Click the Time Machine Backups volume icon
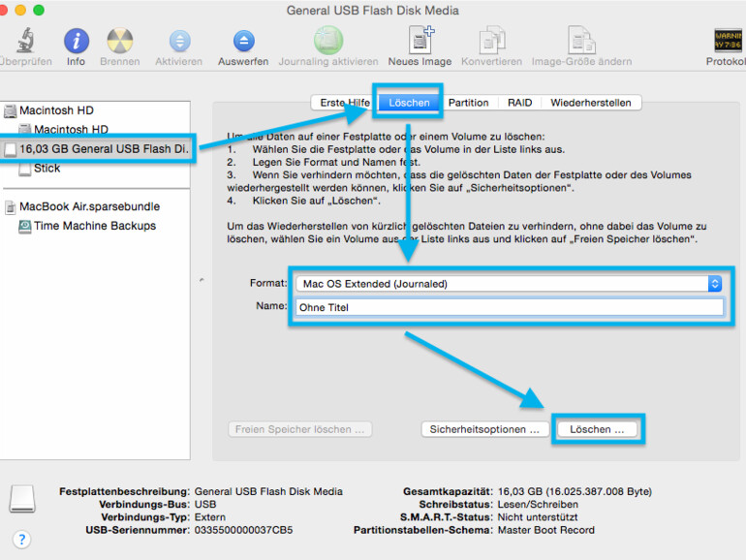Screen dimensions: 746x560 25,226
